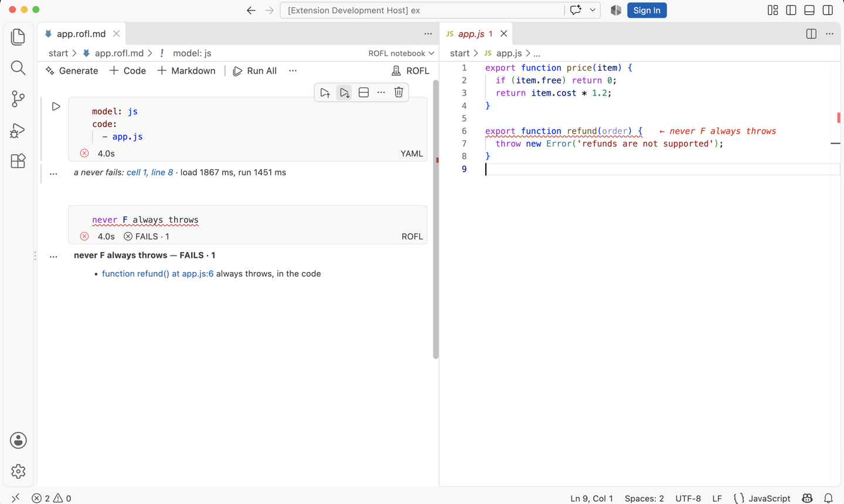Open the Source Control view
844x504 pixels.
click(18, 99)
